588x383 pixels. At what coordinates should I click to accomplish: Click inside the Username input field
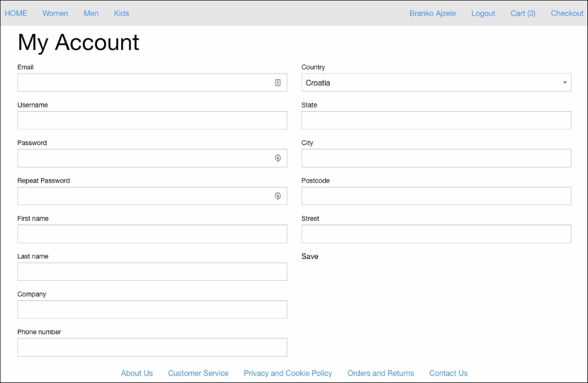[x=152, y=120]
